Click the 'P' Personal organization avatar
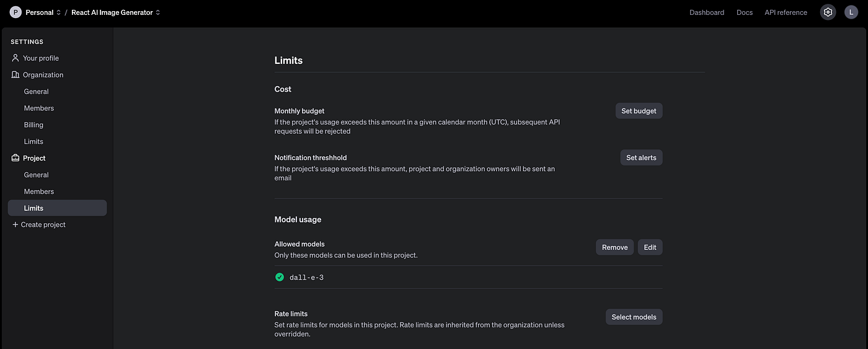 pos(15,12)
